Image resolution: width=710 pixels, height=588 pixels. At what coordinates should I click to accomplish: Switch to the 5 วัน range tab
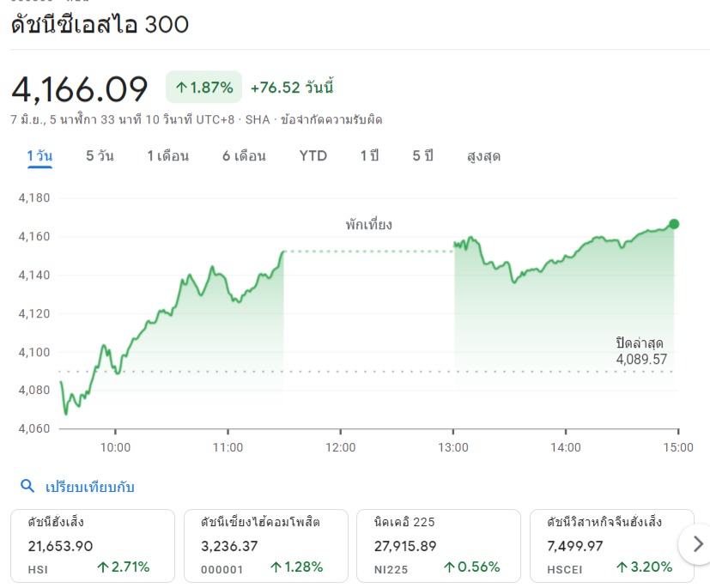[100, 155]
